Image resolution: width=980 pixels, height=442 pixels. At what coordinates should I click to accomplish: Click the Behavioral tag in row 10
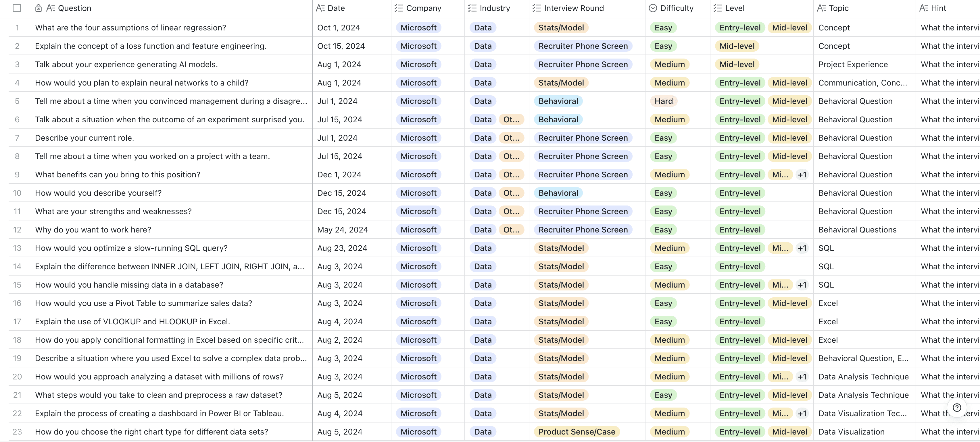point(558,193)
